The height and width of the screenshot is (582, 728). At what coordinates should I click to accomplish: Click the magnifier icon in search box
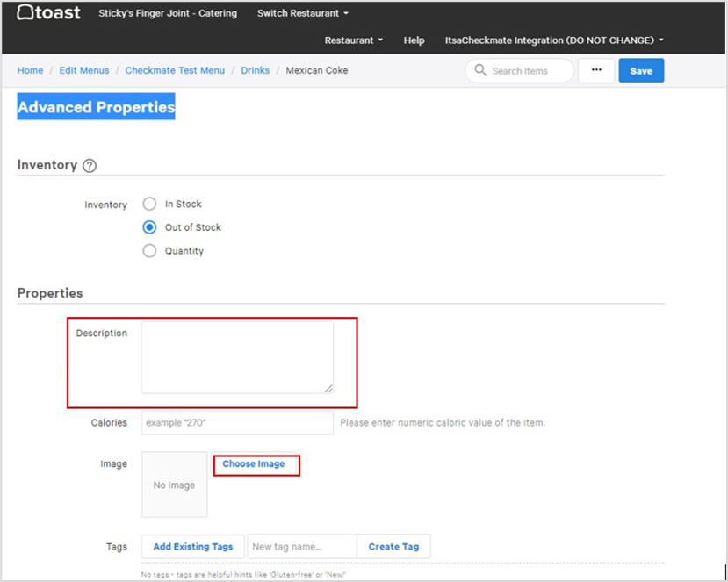coord(480,71)
